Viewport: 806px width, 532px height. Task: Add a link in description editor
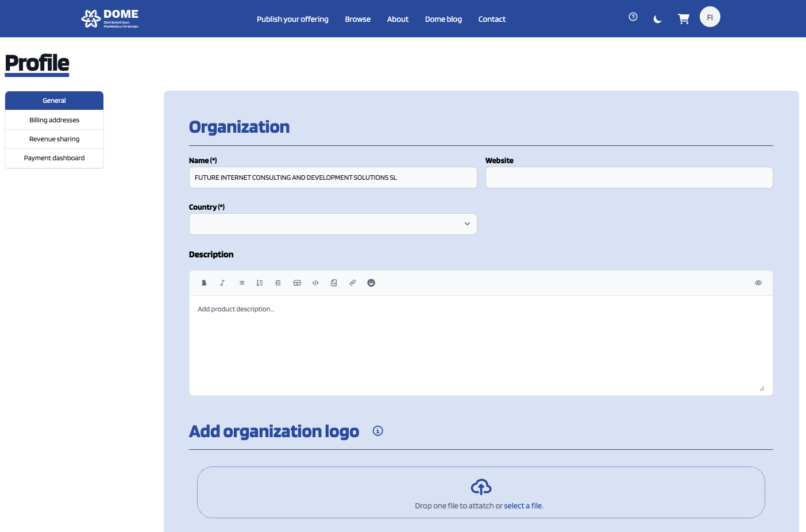[x=353, y=283]
